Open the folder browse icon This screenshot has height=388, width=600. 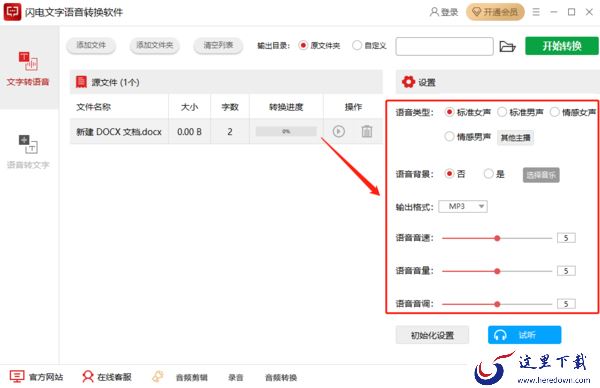point(507,47)
